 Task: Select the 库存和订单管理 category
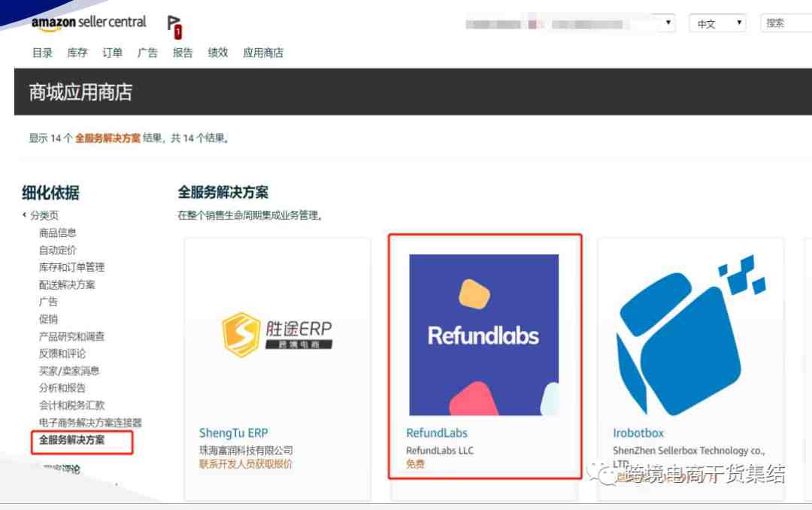72,268
